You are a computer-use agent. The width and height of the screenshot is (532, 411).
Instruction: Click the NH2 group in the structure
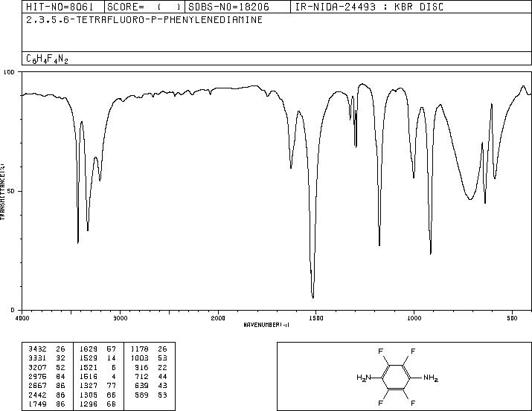coord(431,378)
